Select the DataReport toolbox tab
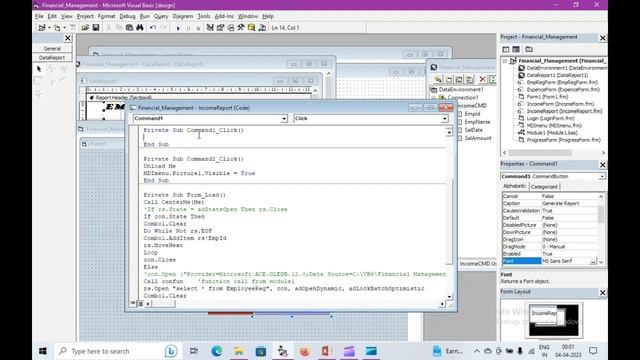Viewport: 640px width, 360px height. [x=52, y=58]
